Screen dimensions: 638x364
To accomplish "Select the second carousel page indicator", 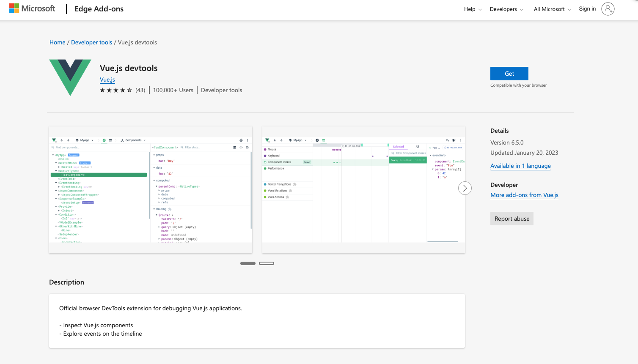I will pyautogui.click(x=267, y=263).
